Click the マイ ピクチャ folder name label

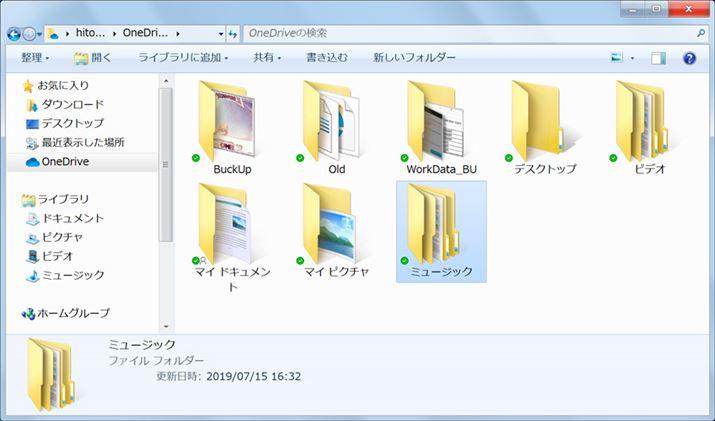pos(337,272)
